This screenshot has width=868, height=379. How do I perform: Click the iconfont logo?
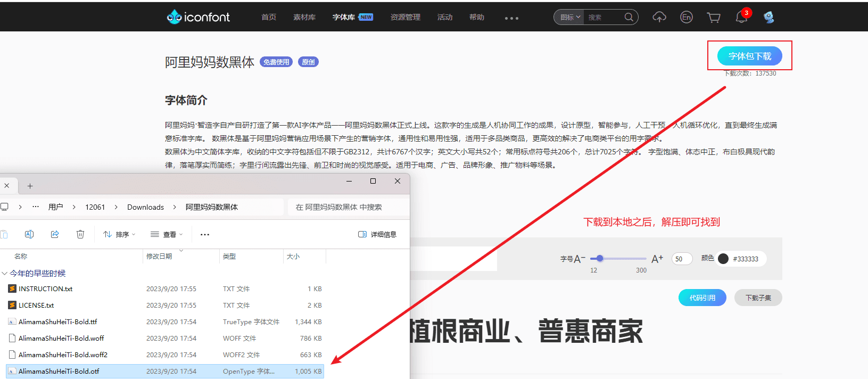coord(198,17)
